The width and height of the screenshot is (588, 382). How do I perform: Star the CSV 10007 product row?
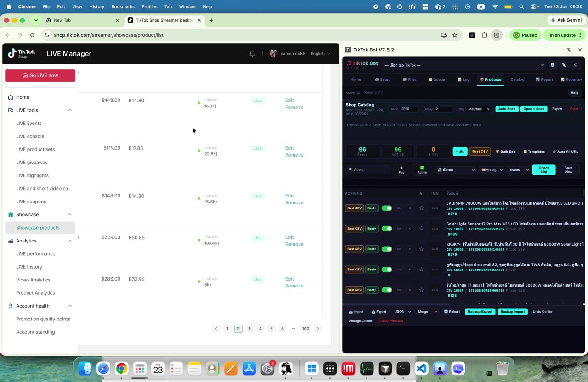coord(421,290)
